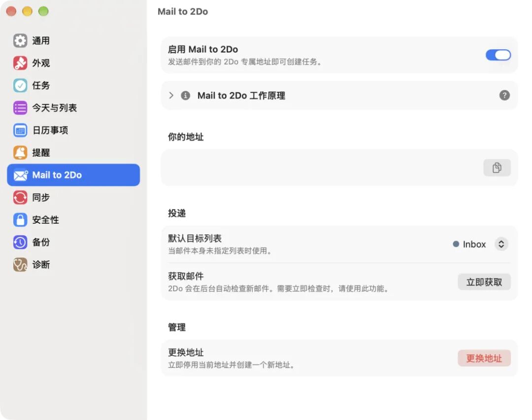Click the info icon beside 工作原理
Image resolution: width=532 pixels, height=420 pixels.
coord(185,96)
